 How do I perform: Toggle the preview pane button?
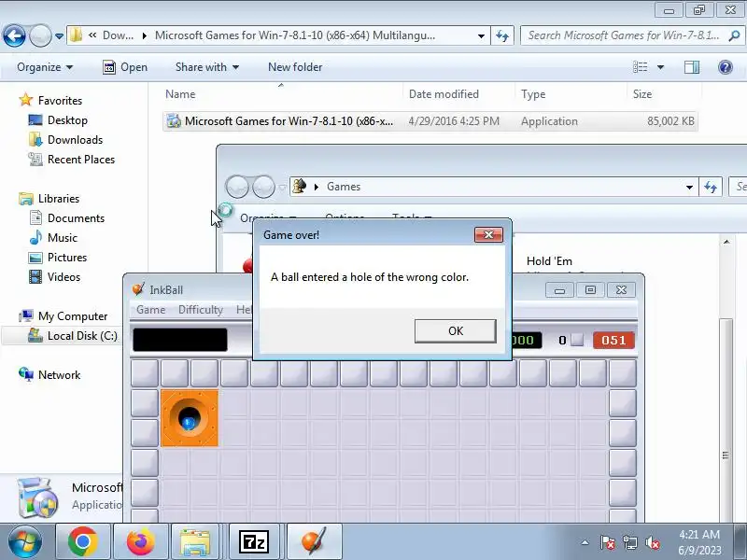pos(691,67)
